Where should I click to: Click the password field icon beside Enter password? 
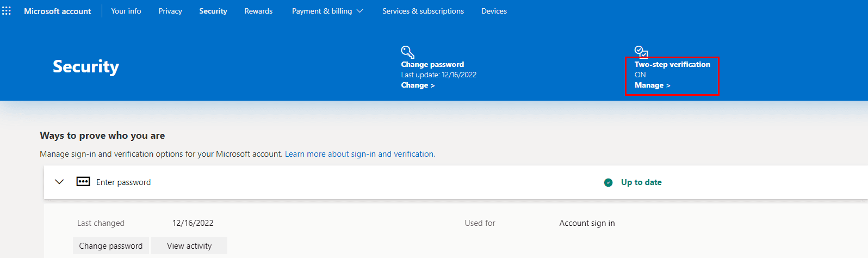click(x=83, y=182)
